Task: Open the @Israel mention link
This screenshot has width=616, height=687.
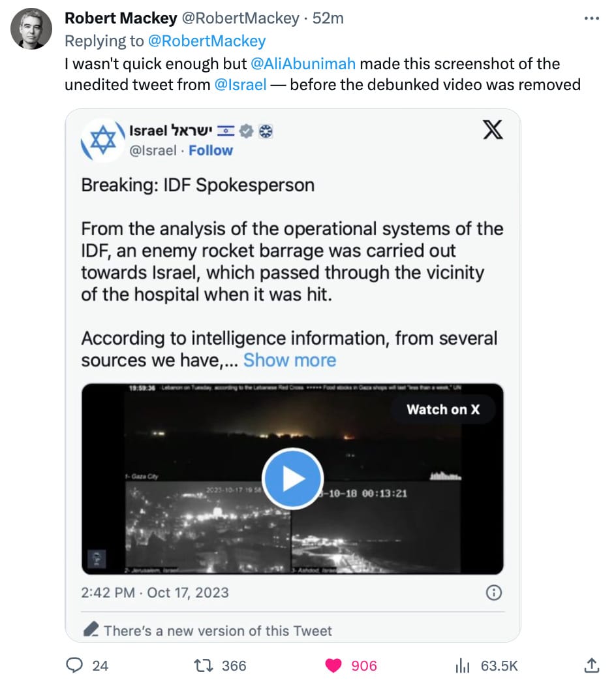Action: pyautogui.click(x=239, y=84)
